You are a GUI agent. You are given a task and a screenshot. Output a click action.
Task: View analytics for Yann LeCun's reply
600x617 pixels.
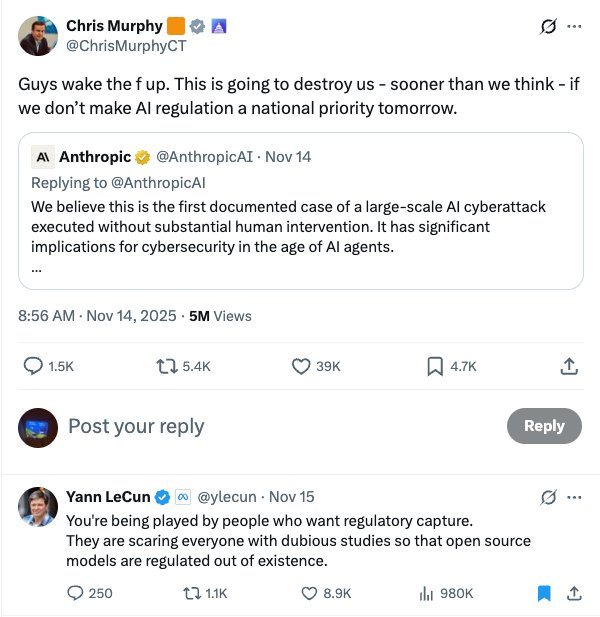[x=425, y=593]
